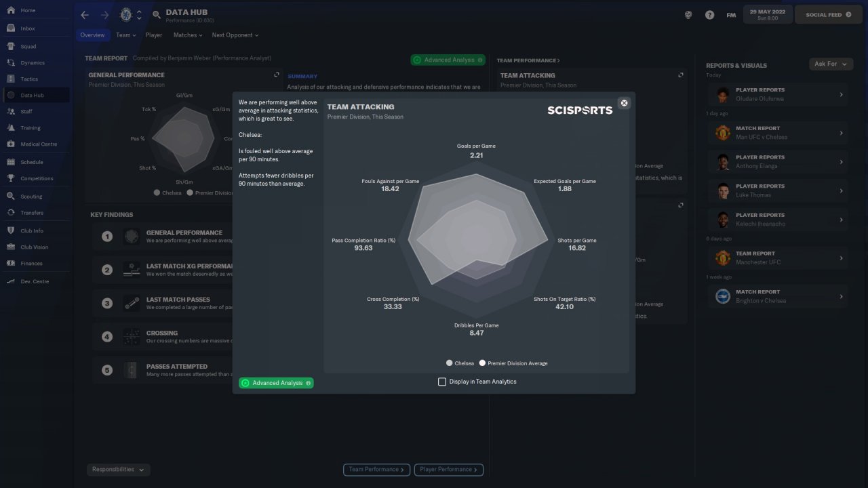Open the Club Vision sidebar icon

pyautogui.click(x=11, y=247)
